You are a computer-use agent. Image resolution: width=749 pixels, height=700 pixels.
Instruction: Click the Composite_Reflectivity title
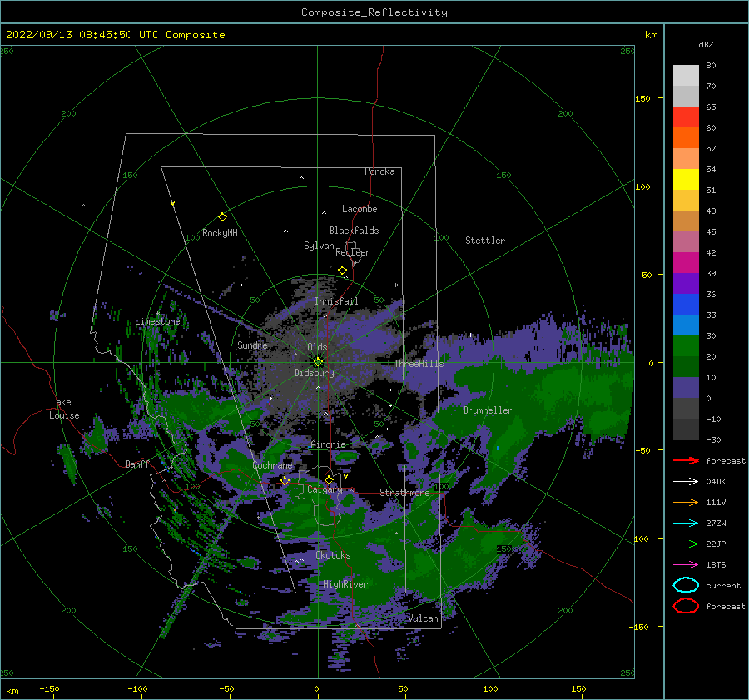[x=374, y=12]
